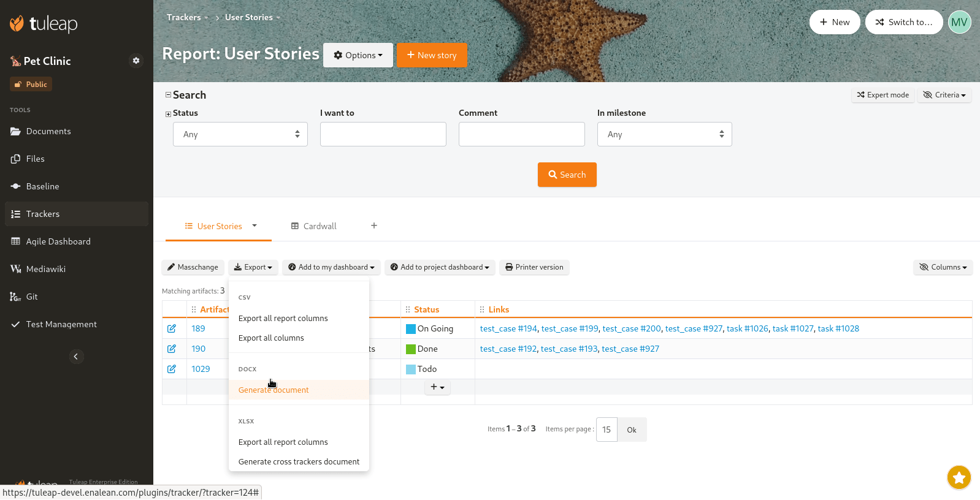The image size is (980, 500).
Task: Click the edit icon for artifact 189
Action: click(x=172, y=328)
